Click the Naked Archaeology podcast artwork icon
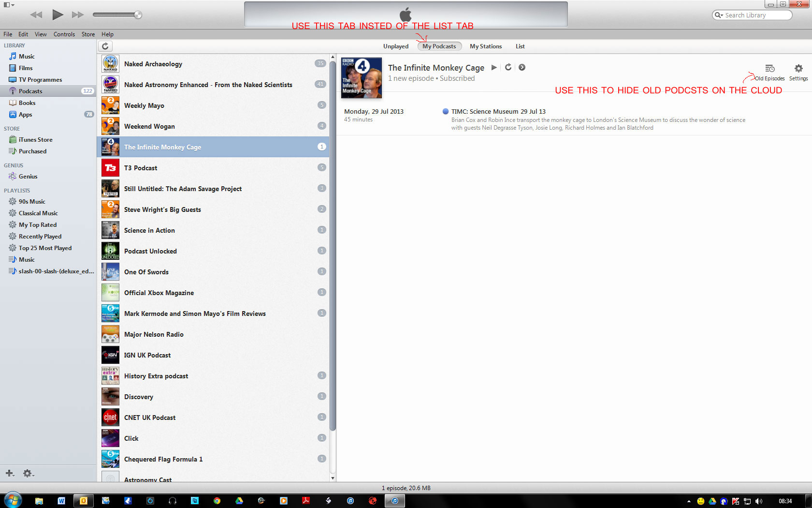 pyautogui.click(x=110, y=64)
